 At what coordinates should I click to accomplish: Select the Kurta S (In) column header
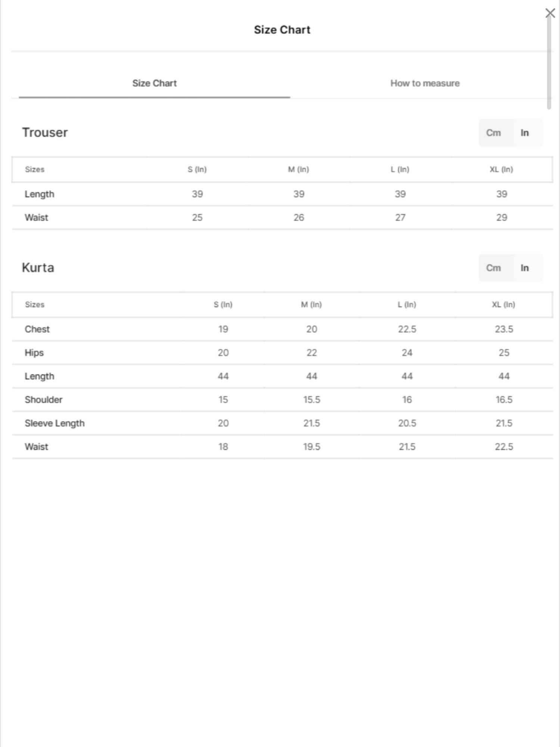click(223, 305)
